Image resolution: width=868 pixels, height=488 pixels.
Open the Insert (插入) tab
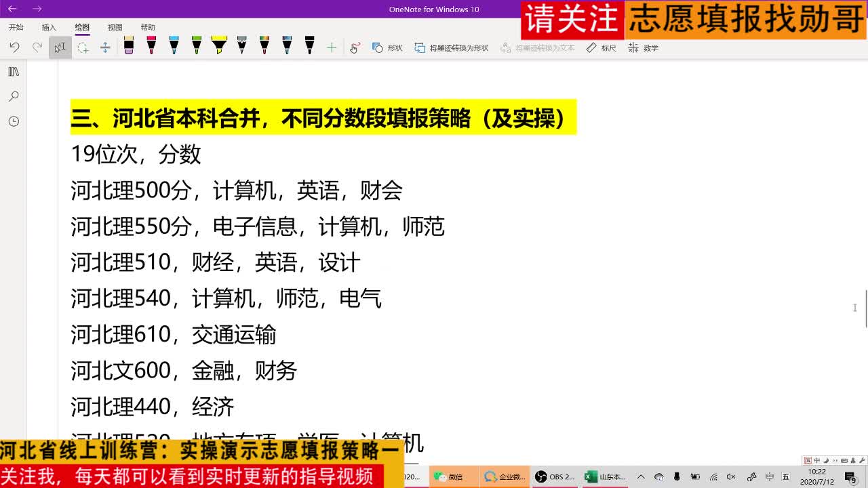[x=49, y=27]
